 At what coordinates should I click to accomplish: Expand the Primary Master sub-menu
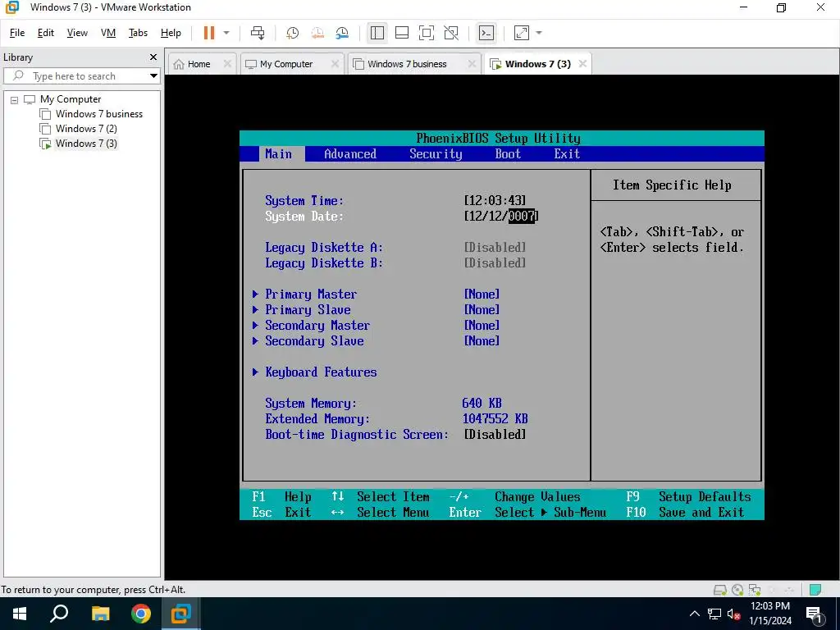[311, 294]
